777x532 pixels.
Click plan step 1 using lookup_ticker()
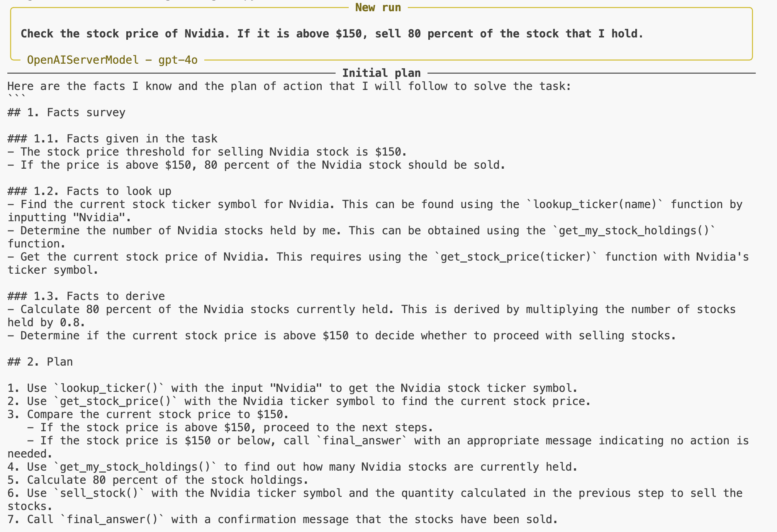(292, 388)
